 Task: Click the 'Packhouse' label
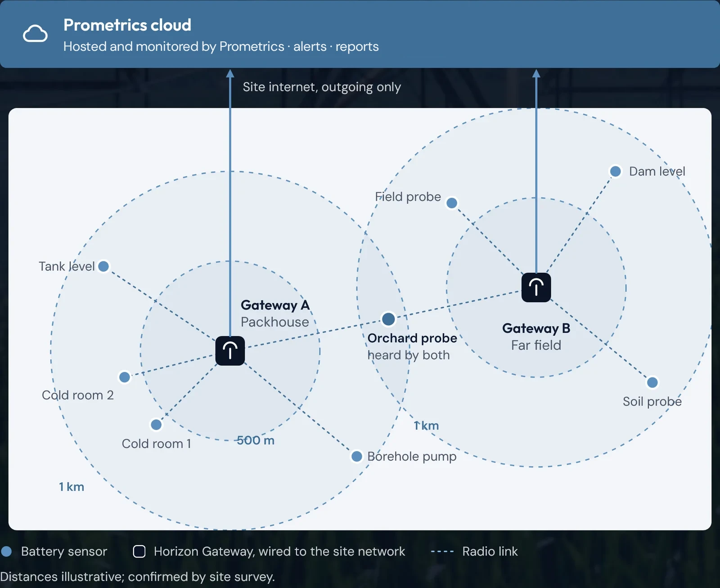pyautogui.click(x=275, y=322)
